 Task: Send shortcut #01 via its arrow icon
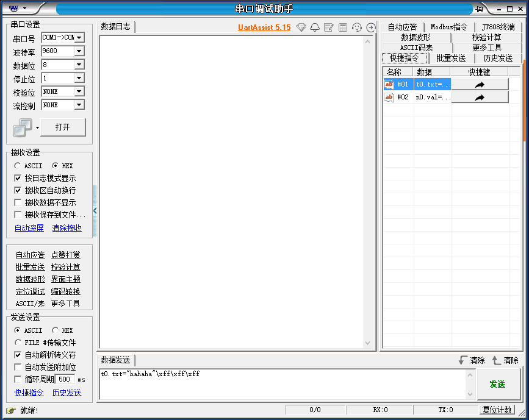click(480, 84)
